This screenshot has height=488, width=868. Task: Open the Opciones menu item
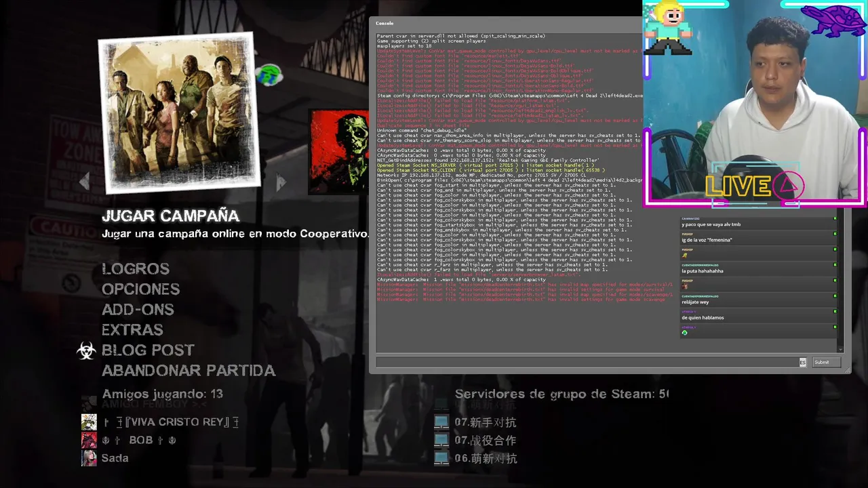(140, 289)
